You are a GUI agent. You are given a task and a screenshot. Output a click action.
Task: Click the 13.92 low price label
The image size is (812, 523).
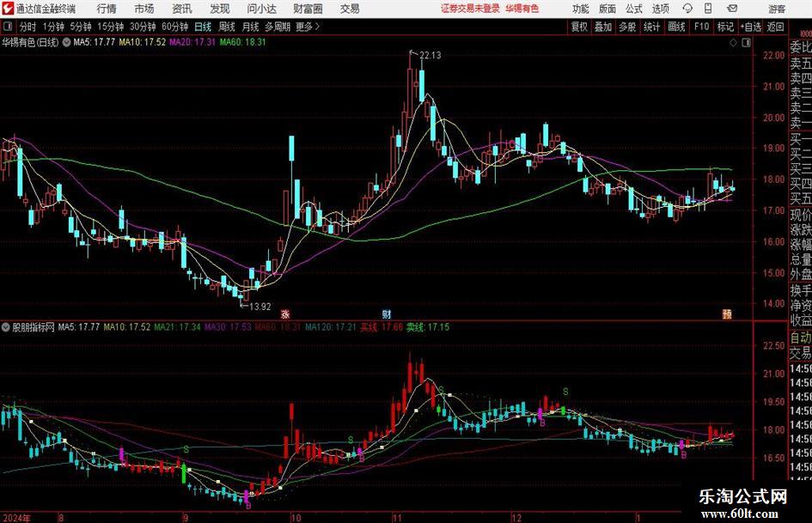pos(260,306)
